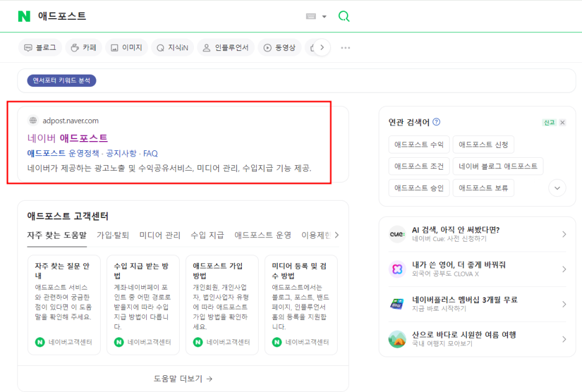Image resolution: width=582 pixels, height=392 pixels.
Task: Click N icon in 애드포스트 가입 방법 card
Action: click(198, 342)
